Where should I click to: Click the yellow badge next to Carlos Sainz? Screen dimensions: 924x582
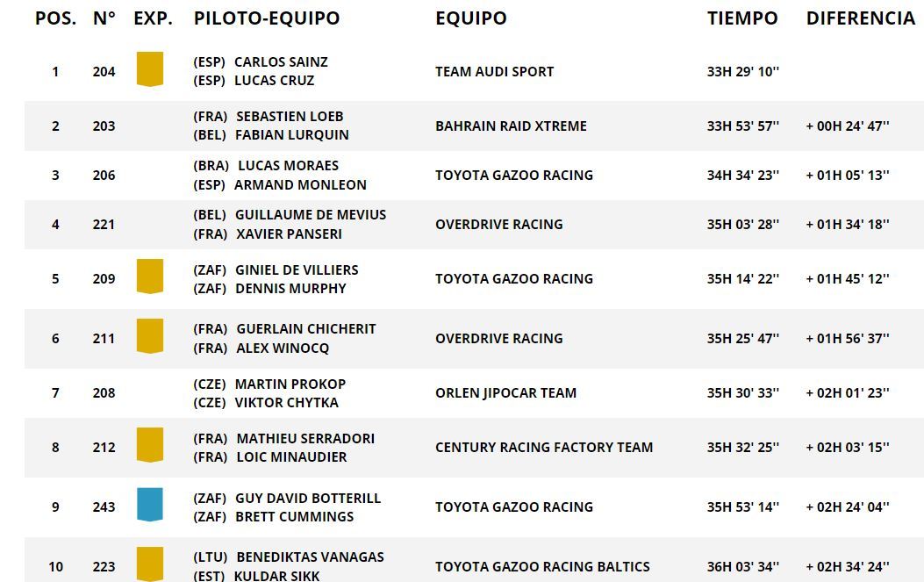[150, 69]
